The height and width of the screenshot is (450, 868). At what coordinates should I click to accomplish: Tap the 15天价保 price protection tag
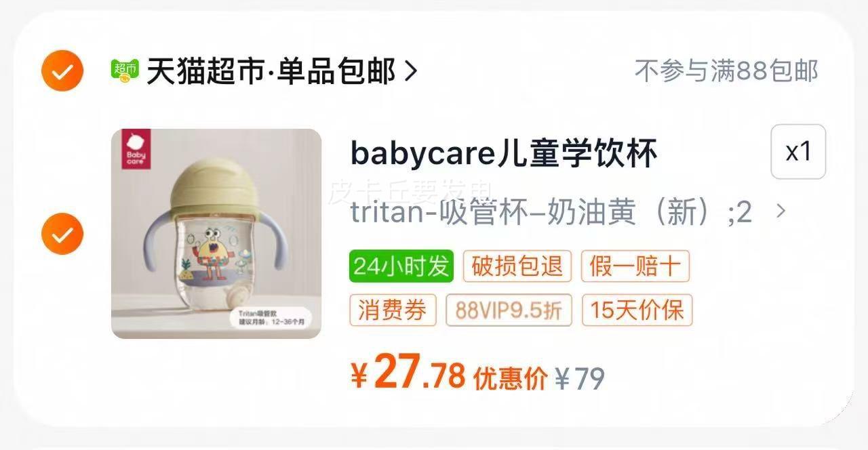[x=637, y=310]
